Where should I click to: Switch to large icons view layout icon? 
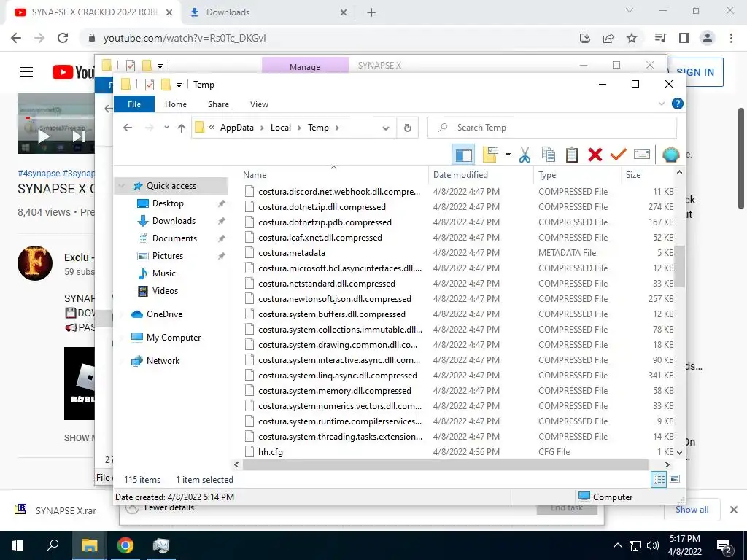tap(675, 479)
